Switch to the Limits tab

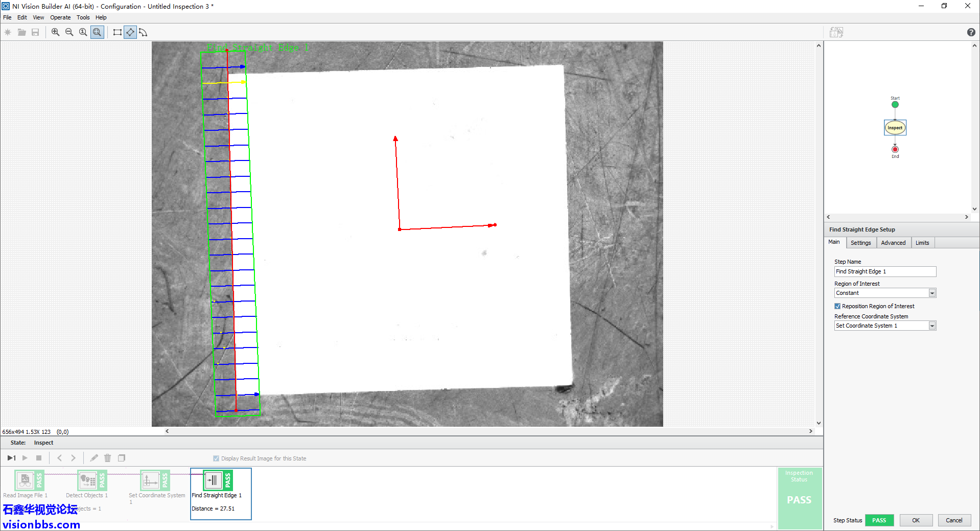tap(922, 243)
